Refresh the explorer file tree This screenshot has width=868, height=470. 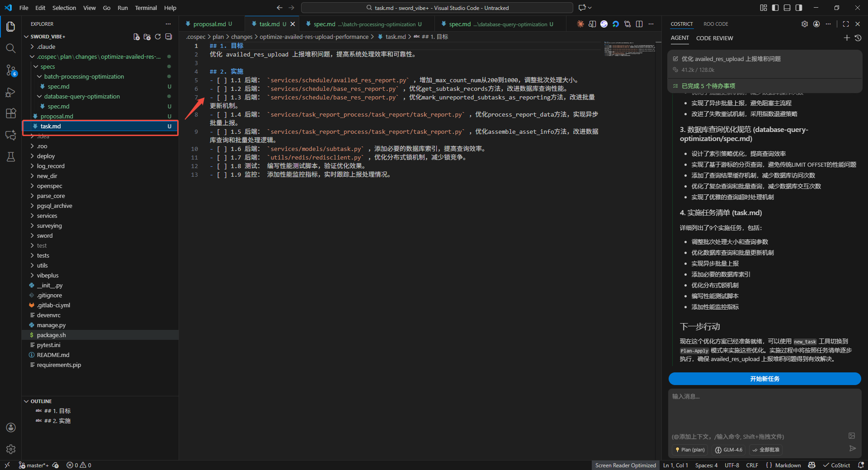(158, 37)
